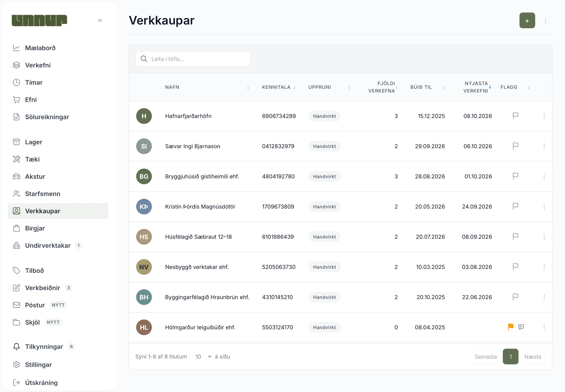The height and width of the screenshot is (392, 565).
Task: Click the Undirverktakar building icon
Action: (16, 245)
